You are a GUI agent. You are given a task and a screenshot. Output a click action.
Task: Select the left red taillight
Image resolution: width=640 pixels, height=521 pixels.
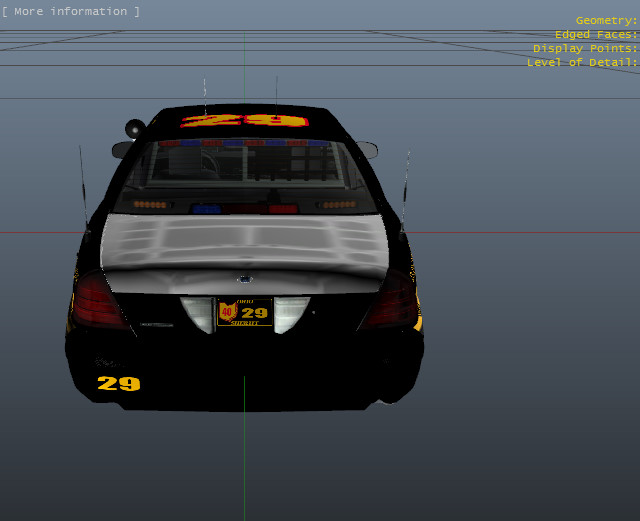point(98,300)
